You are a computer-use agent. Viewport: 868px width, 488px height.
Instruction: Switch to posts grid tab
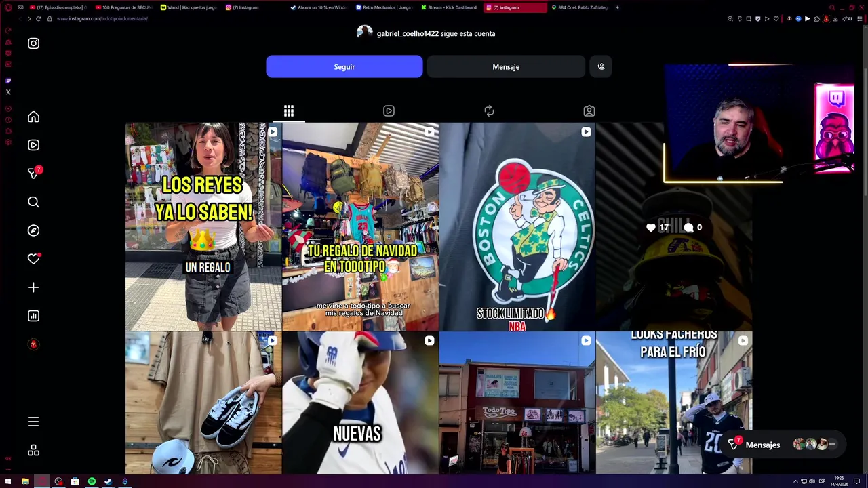[289, 110]
